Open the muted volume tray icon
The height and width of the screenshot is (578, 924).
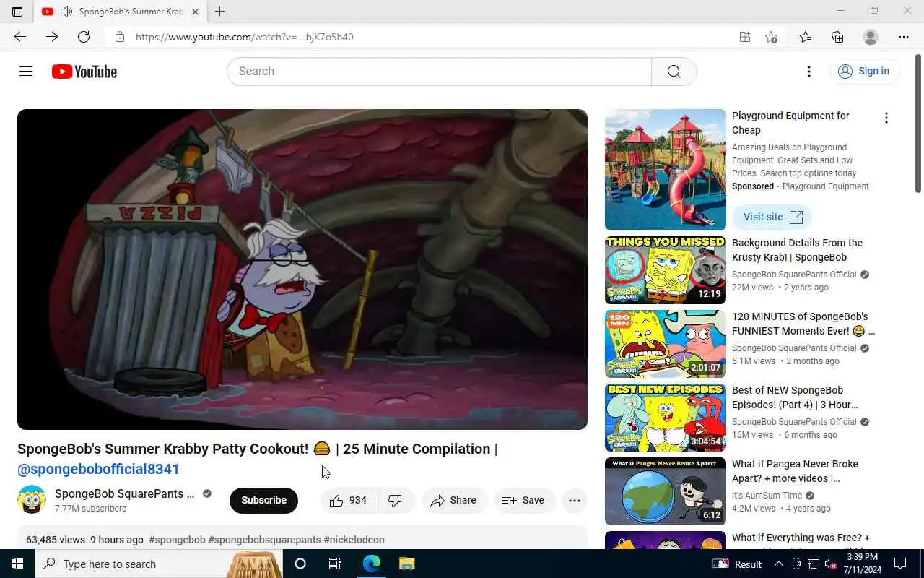point(831,564)
